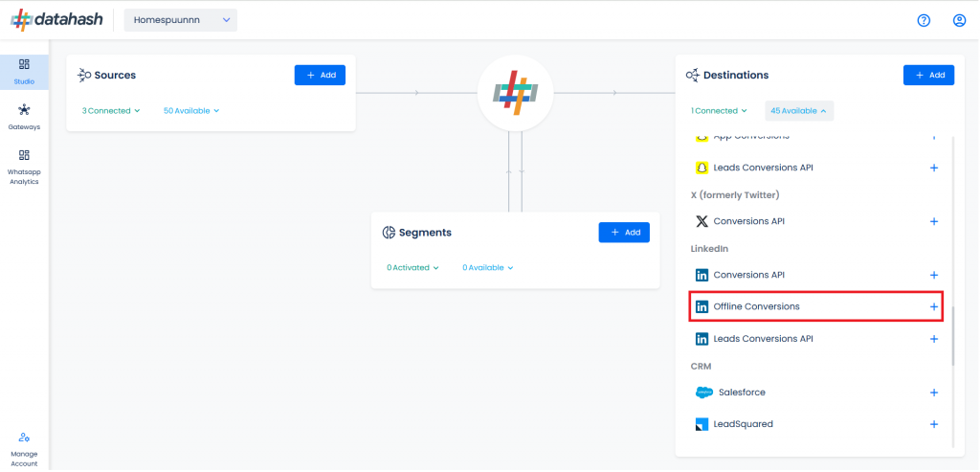Expand the 3 Connected sources list
The image size is (980, 472).
pyautogui.click(x=111, y=111)
